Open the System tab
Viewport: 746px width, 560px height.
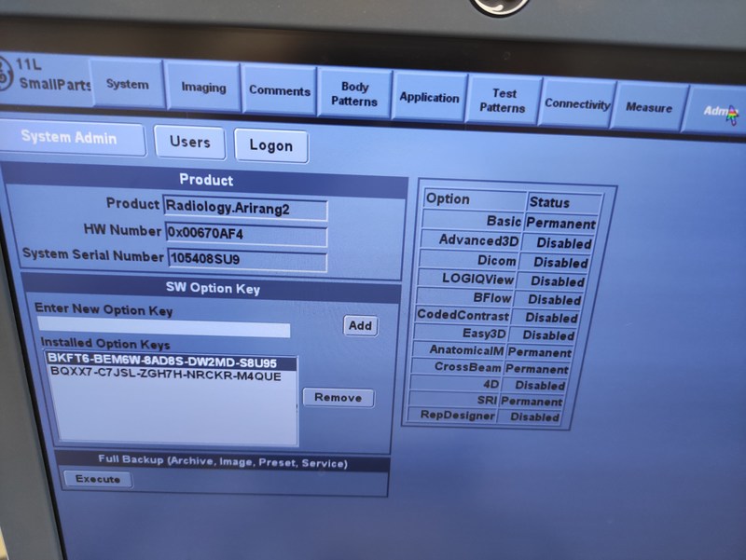(127, 84)
